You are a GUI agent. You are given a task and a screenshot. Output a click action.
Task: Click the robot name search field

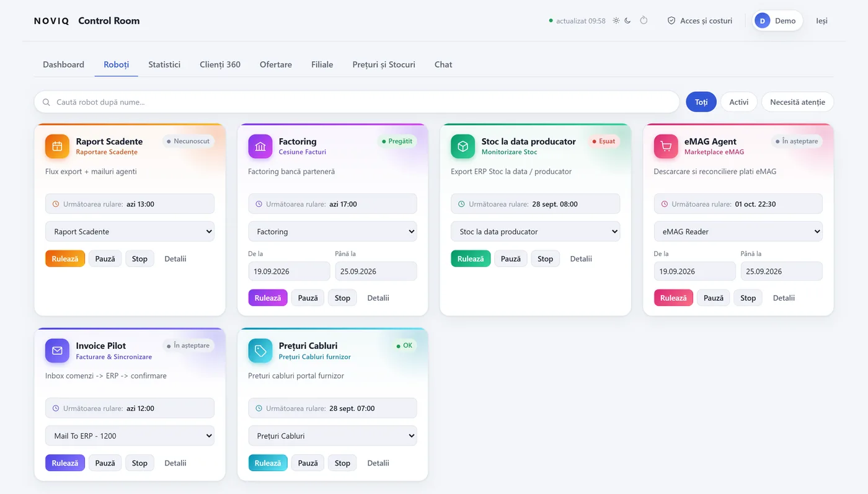coord(356,102)
